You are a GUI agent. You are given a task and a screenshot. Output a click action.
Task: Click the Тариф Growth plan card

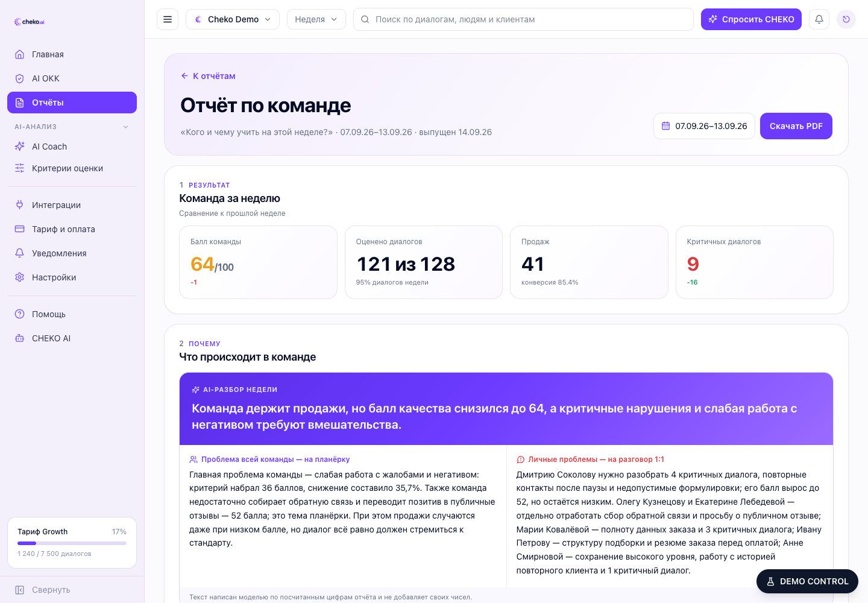(x=72, y=543)
